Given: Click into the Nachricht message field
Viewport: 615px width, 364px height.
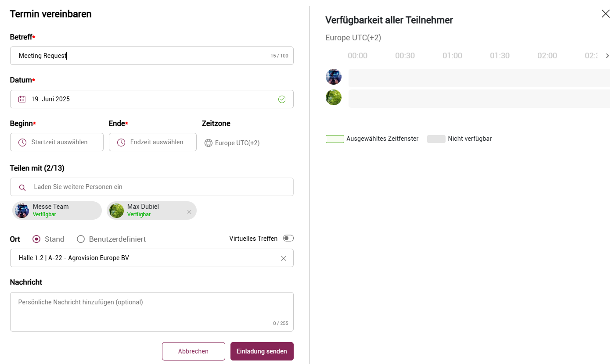Looking at the screenshot, I should [x=152, y=312].
